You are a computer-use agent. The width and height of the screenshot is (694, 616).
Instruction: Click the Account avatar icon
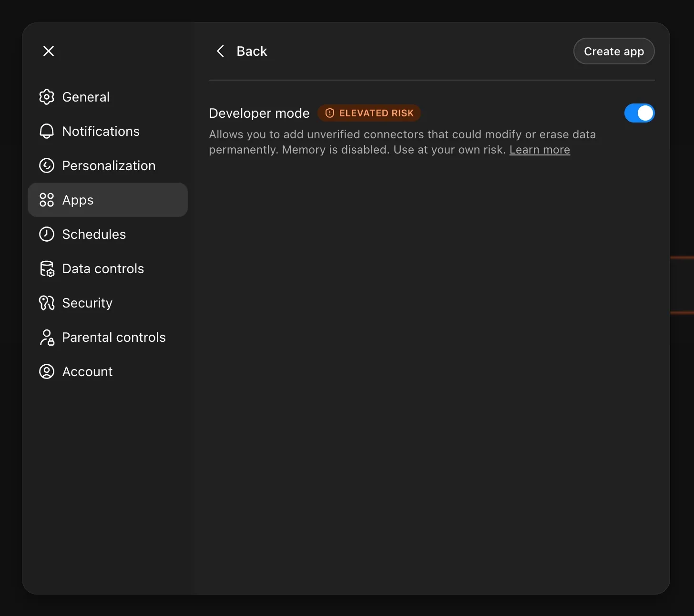coord(47,371)
